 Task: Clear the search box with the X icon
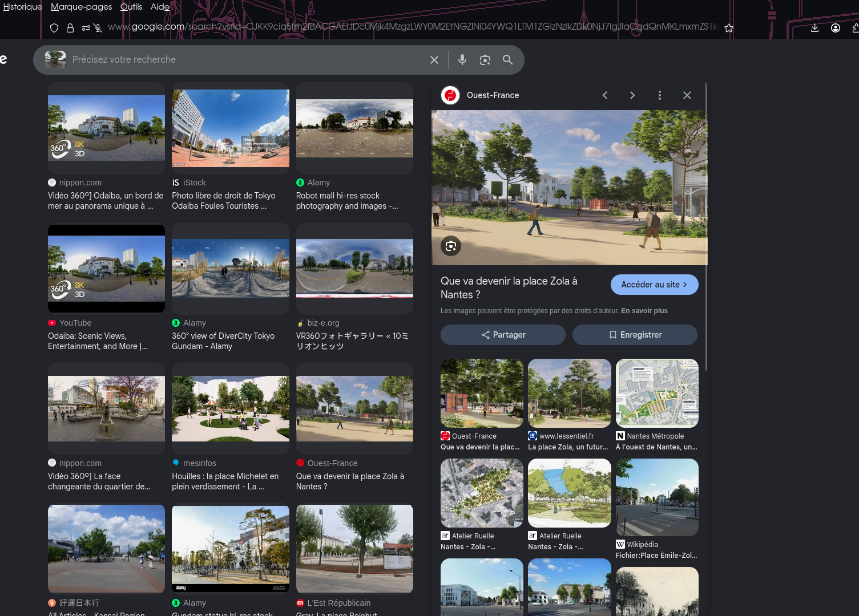[434, 60]
